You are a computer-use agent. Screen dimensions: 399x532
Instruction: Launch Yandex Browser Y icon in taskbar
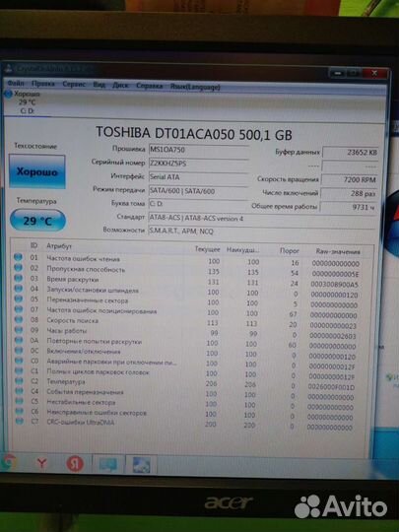(41, 463)
